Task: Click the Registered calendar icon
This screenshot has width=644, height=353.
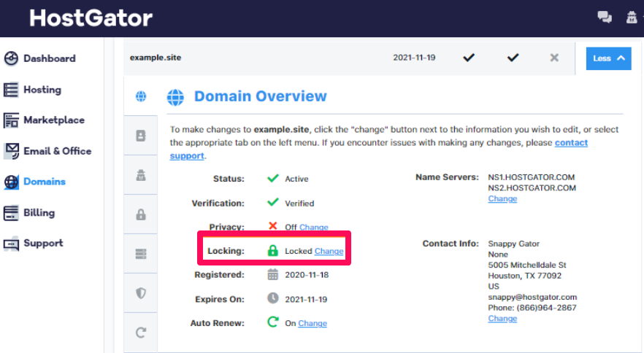Action: (x=273, y=275)
